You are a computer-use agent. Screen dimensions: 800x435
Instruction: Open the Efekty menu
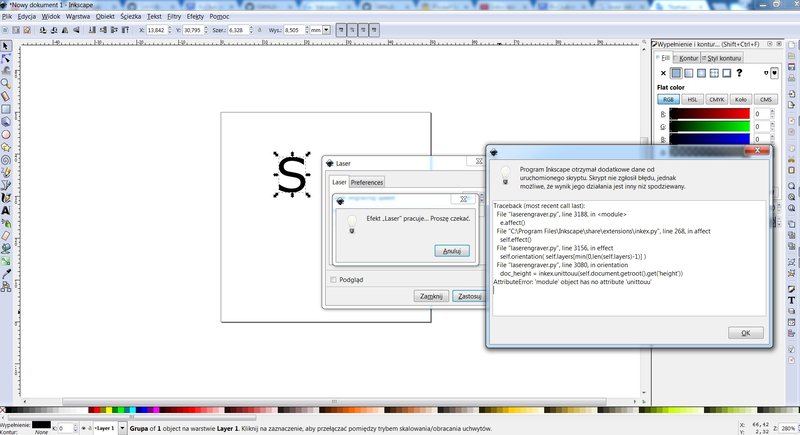195,16
